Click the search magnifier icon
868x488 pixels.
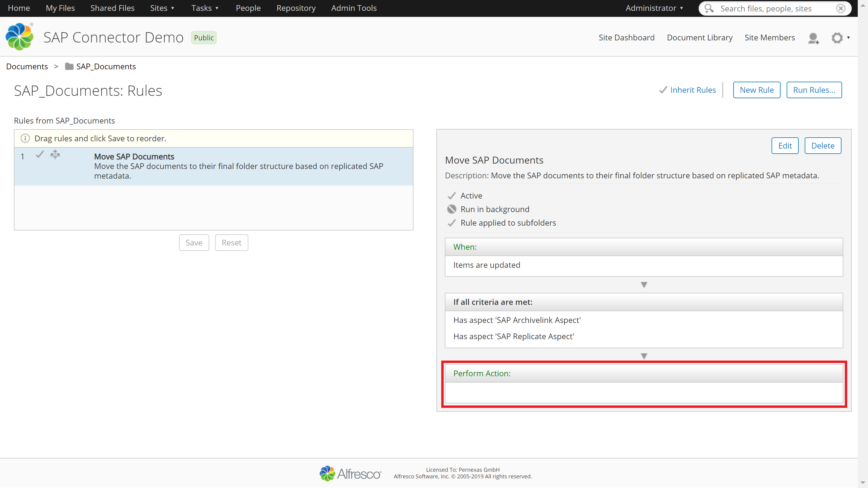709,8
